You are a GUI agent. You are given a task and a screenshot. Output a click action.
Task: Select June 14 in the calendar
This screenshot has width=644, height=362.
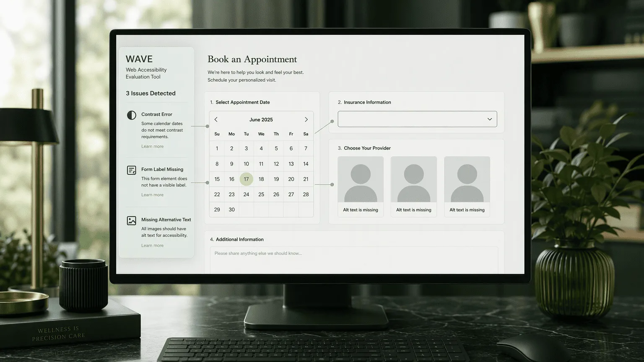coord(306,164)
